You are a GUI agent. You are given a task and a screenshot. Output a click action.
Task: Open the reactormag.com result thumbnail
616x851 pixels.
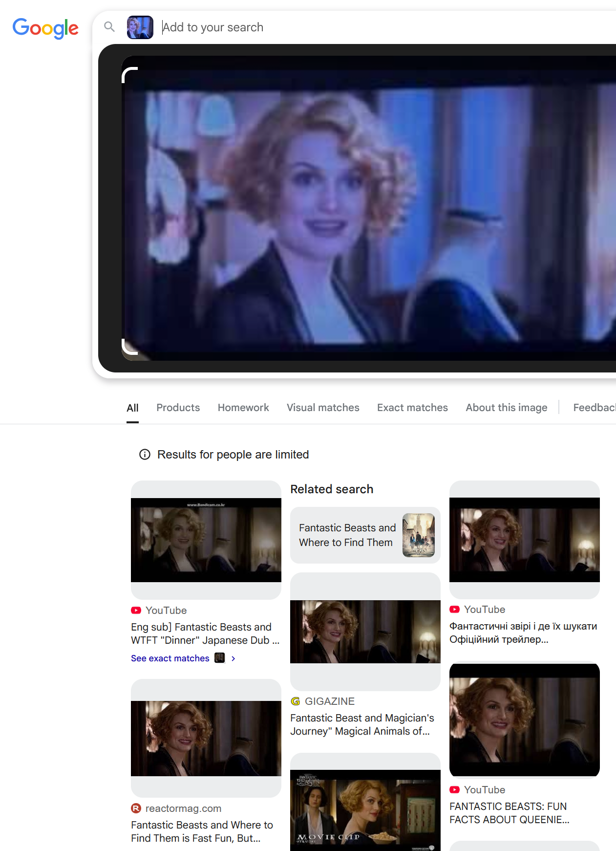pos(206,738)
